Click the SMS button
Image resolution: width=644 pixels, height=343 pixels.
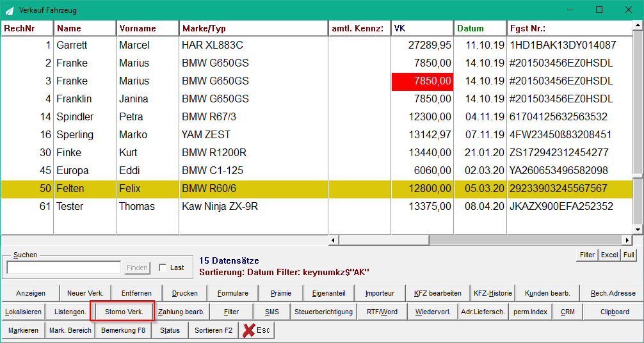(272, 312)
